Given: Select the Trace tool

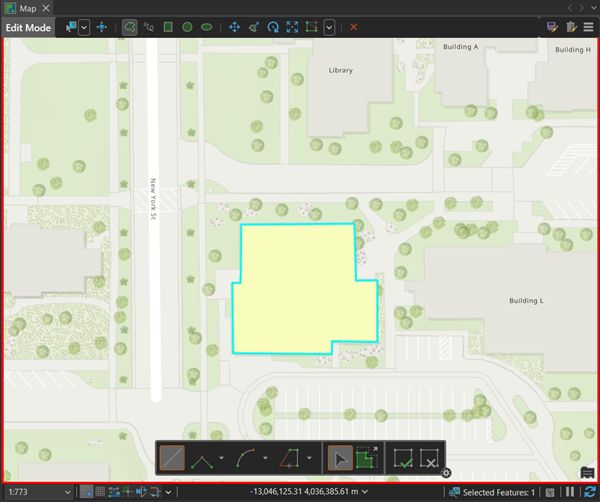Looking at the screenshot, I should [x=290, y=458].
